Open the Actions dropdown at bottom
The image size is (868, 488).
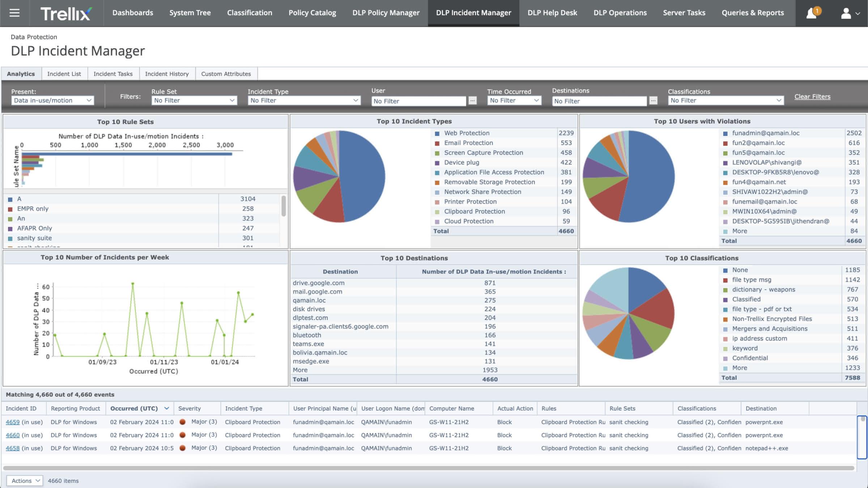[25, 480]
